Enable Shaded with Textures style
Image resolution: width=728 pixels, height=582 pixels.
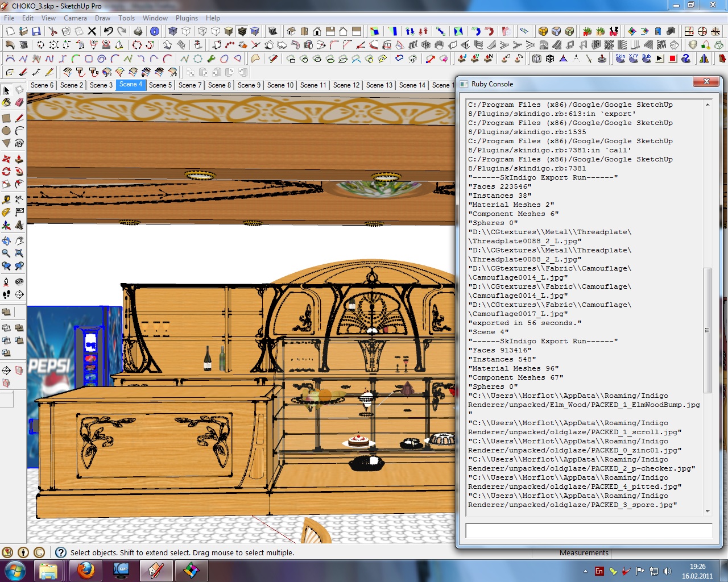click(242, 31)
